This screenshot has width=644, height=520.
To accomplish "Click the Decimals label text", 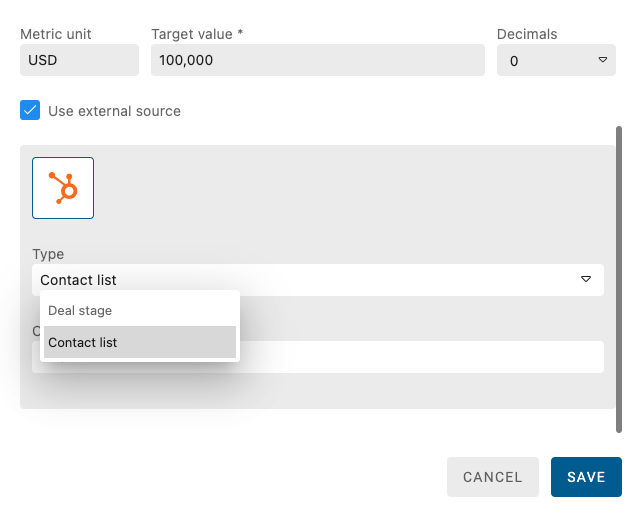I will click(527, 34).
